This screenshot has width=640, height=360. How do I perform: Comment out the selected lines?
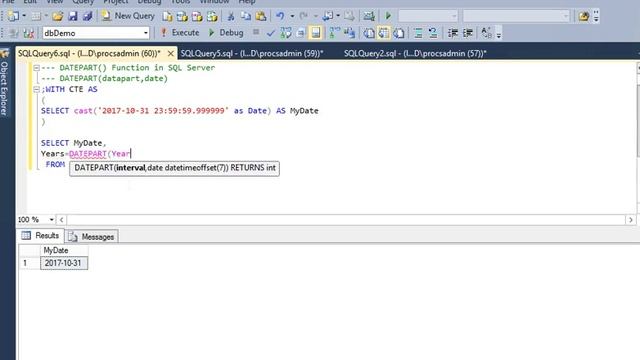pyautogui.click(x=418, y=33)
